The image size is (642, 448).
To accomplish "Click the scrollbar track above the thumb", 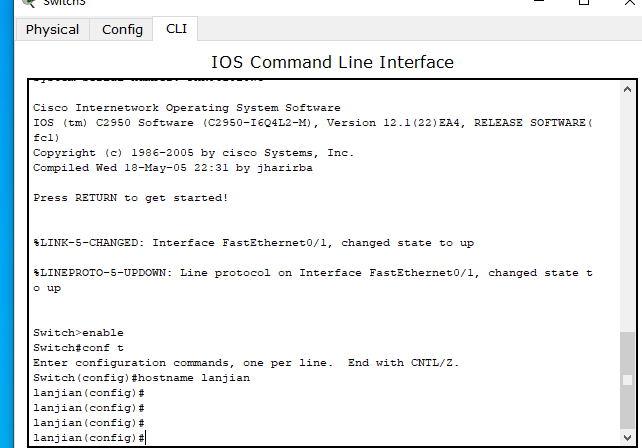I will (x=627, y=213).
